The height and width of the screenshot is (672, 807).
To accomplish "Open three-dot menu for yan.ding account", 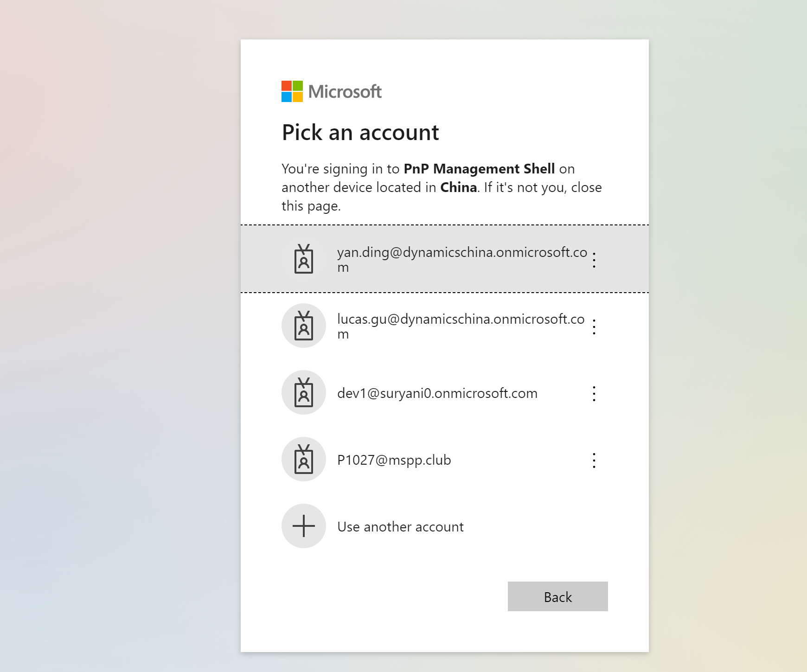I will pos(594,260).
